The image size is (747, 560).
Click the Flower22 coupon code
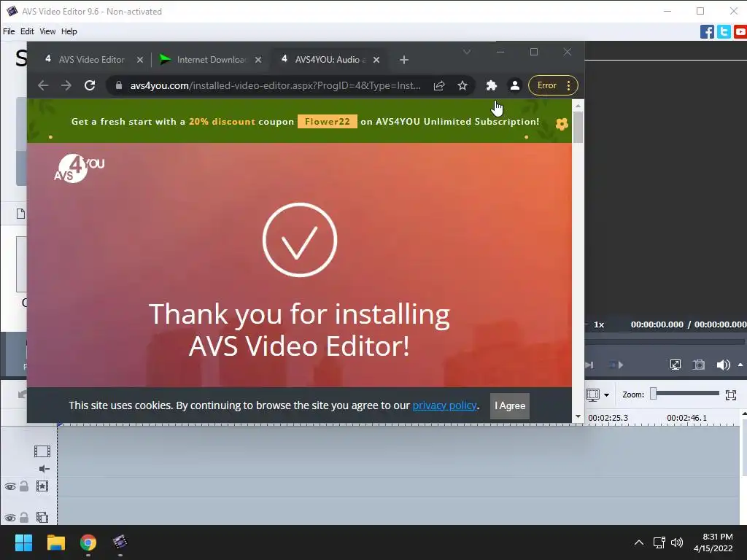click(328, 122)
